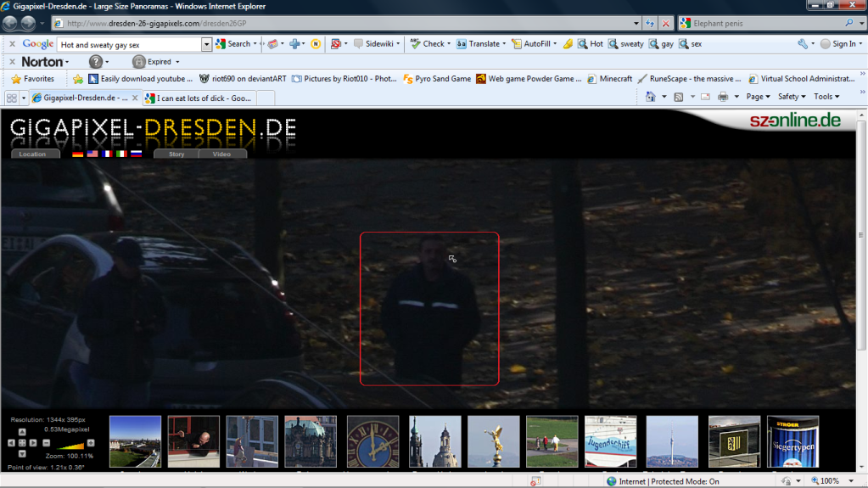Click the Norton help question mark icon
Viewport: 868px width, 488px height.
96,61
